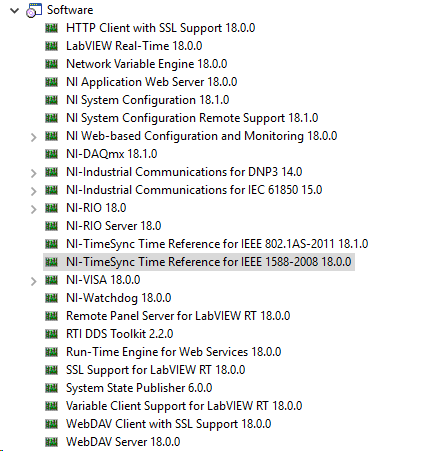The width and height of the screenshot is (429, 451).
Task: Select the NI-DAQmx 18.1.0 entry
Action: 112,154
